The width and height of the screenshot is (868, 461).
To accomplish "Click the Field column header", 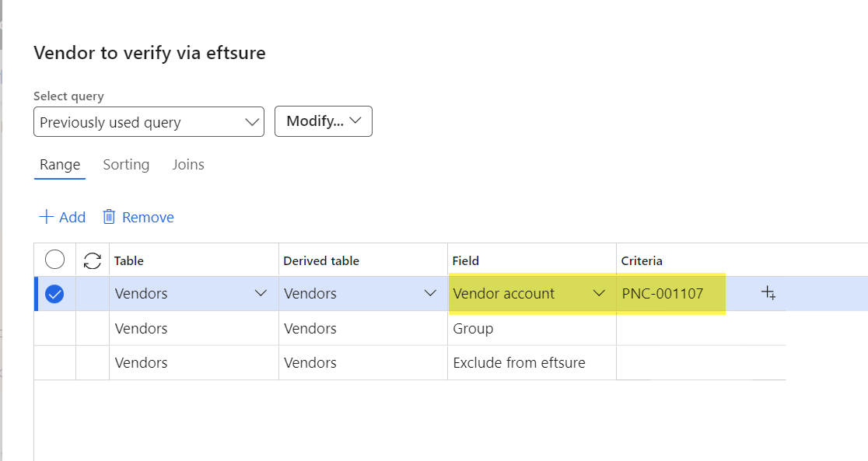I will (531, 260).
